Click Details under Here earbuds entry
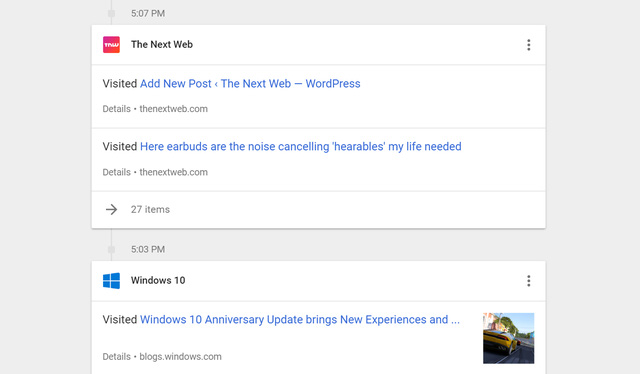Viewport: 640px width, 374px height. pos(116,172)
